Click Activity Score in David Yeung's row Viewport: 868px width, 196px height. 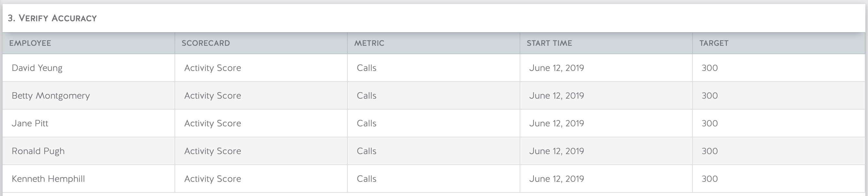click(213, 68)
